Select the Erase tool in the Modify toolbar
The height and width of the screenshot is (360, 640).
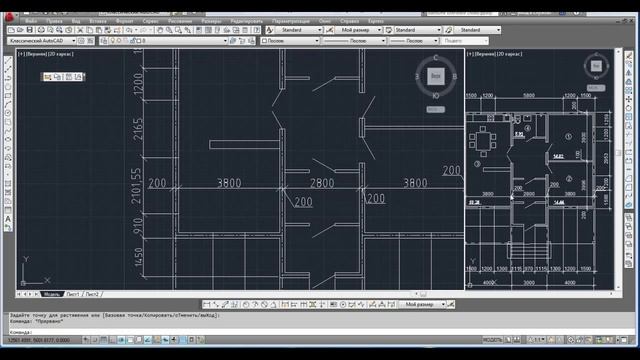pos(629,56)
